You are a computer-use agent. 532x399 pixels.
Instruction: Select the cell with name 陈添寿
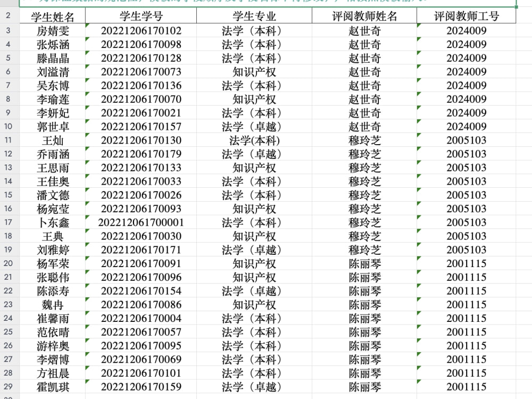coord(53,291)
